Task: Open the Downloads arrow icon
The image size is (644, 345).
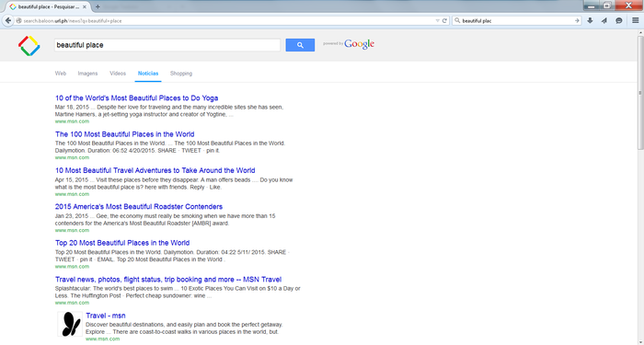Action: pyautogui.click(x=591, y=20)
